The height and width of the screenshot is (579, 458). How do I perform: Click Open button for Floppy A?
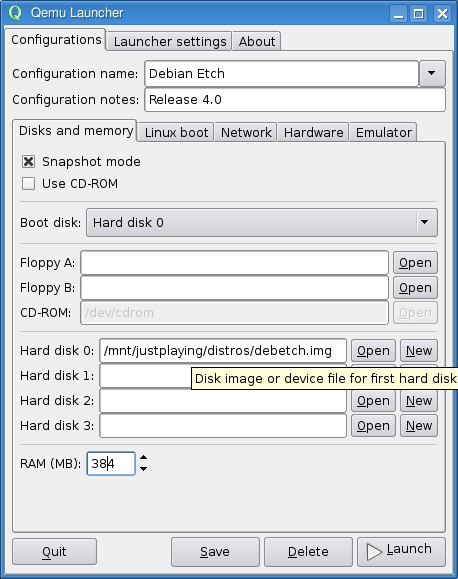coord(415,263)
